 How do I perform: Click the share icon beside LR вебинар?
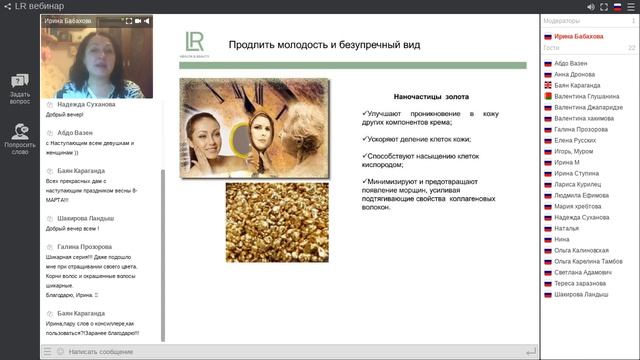(x=7, y=7)
